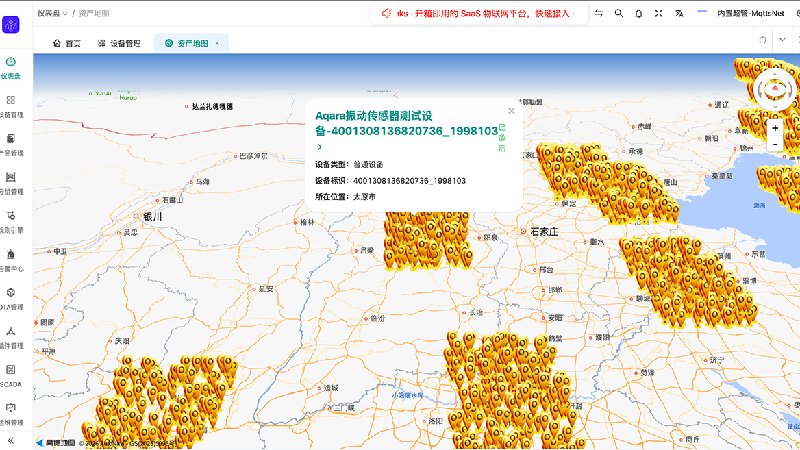Image resolution: width=800 pixels, height=450 pixels.
Task: Click the green status label in popup
Action: 502,138
